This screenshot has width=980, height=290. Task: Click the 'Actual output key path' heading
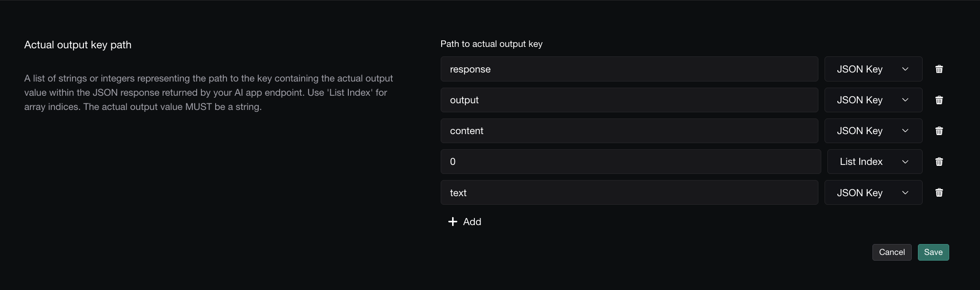tap(78, 45)
